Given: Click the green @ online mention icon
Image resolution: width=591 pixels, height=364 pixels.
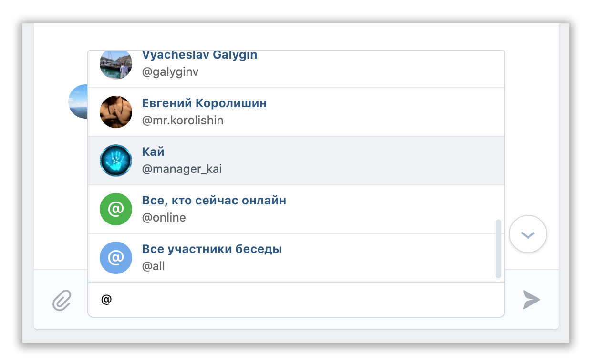Looking at the screenshot, I should coord(115,209).
